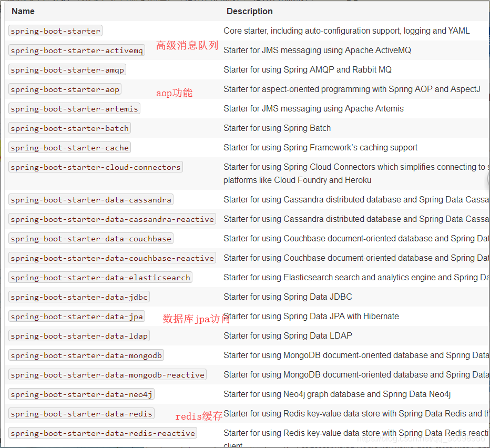Click the Name column header
The height and width of the screenshot is (448, 490).
(x=23, y=11)
